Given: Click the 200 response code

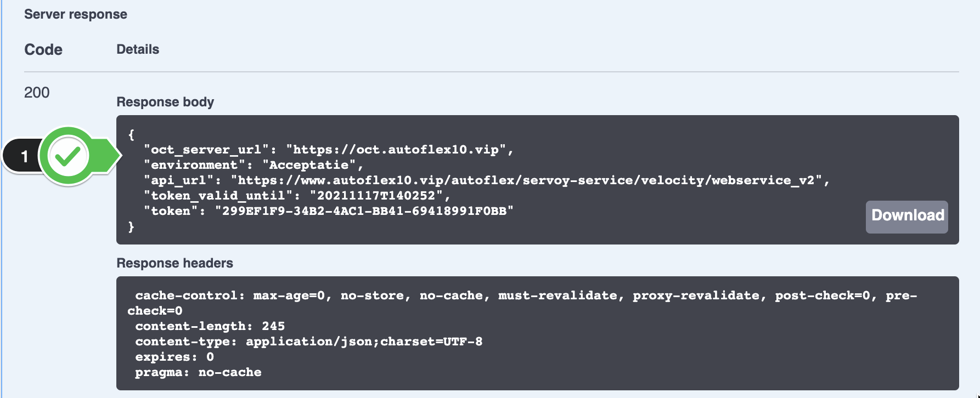Looking at the screenshot, I should point(37,92).
